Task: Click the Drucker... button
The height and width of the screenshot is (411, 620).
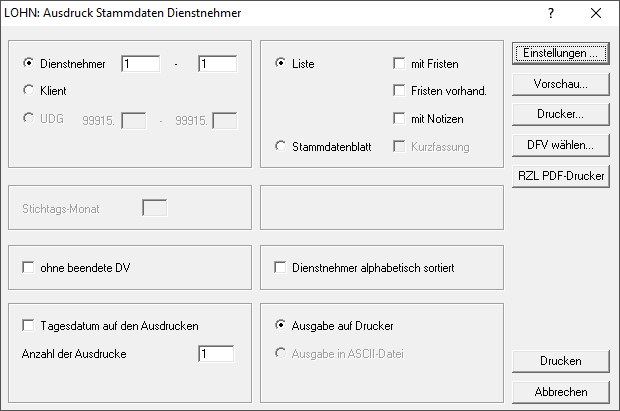Action: click(x=560, y=114)
